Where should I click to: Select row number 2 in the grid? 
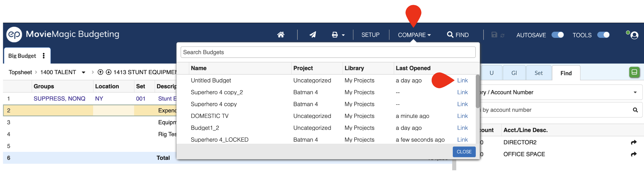(9, 110)
